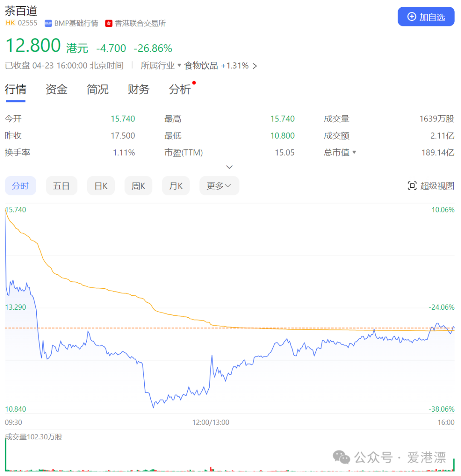Open 超级视图 fullscreen chart

point(431,186)
